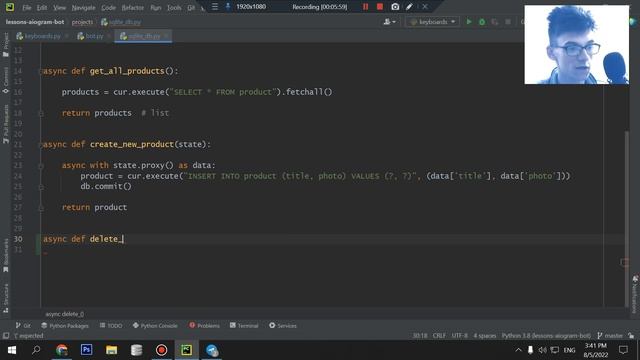This screenshot has width=640, height=360.
Task: Open the Edit menu
Action: pyautogui.click(x=42, y=7)
